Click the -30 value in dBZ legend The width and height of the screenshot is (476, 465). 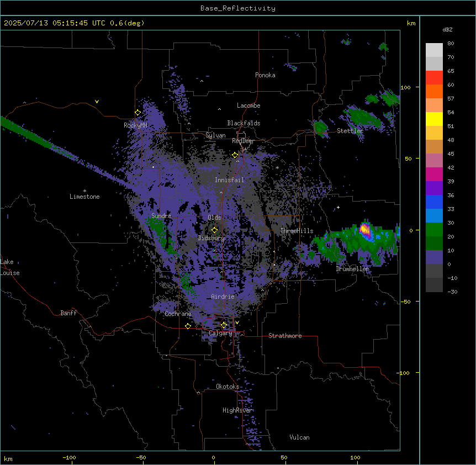point(452,292)
